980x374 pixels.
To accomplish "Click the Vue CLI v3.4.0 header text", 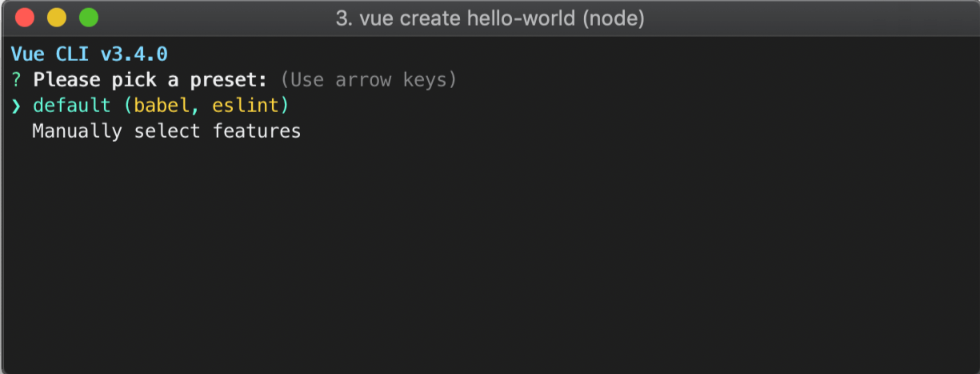I will click(90, 54).
